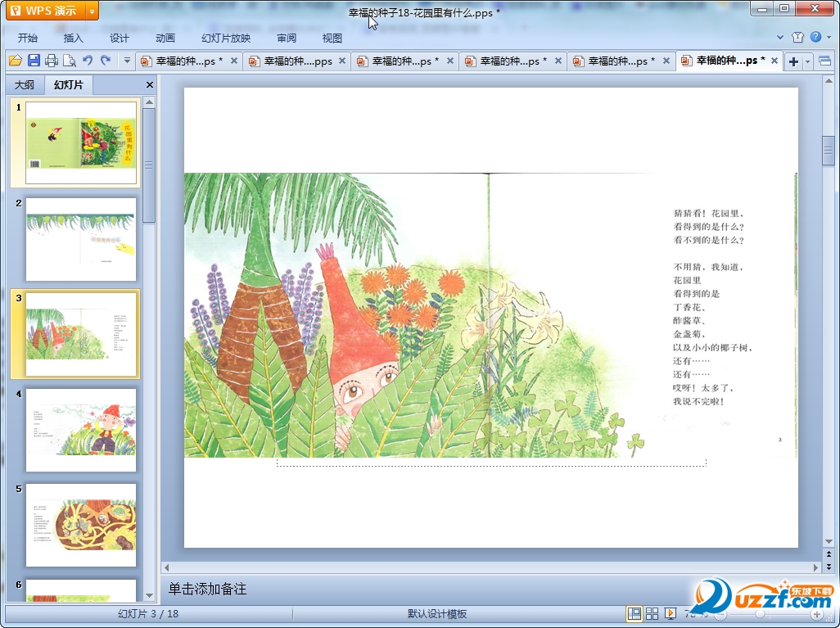Start slideshow from the status bar icon
This screenshot has width=840, height=628.
670,613
